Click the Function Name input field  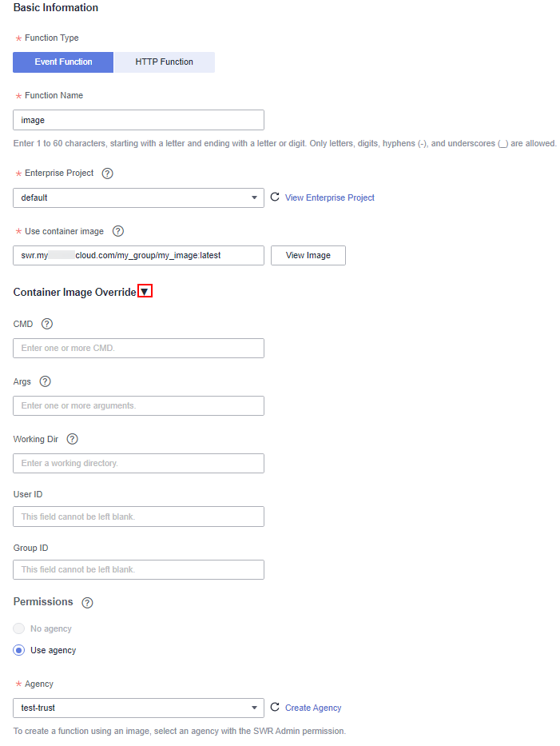[x=138, y=120]
